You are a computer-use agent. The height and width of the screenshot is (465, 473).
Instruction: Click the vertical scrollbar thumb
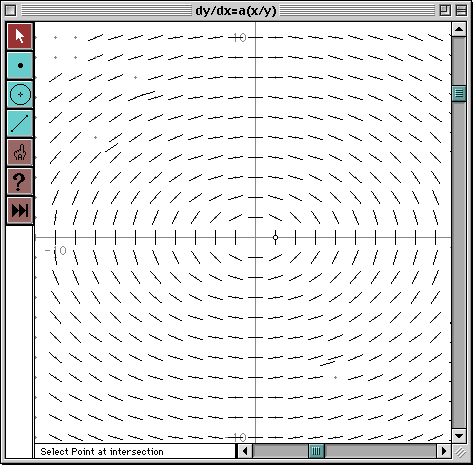459,94
